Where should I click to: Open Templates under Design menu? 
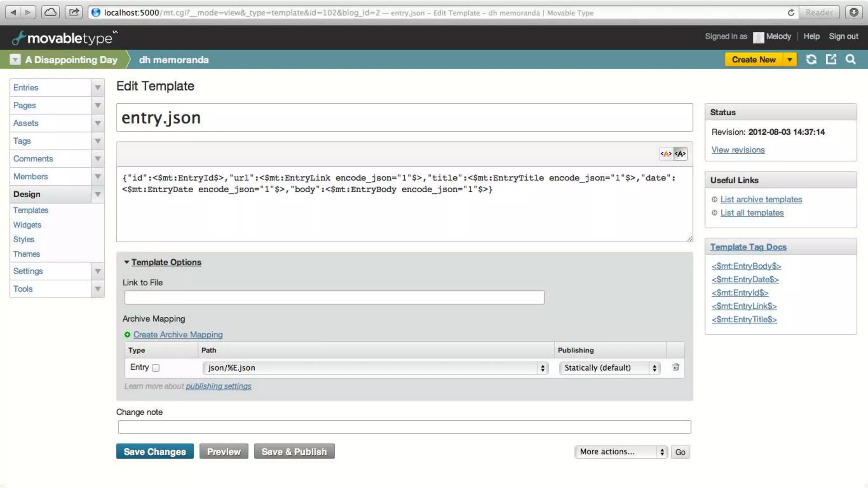point(31,210)
